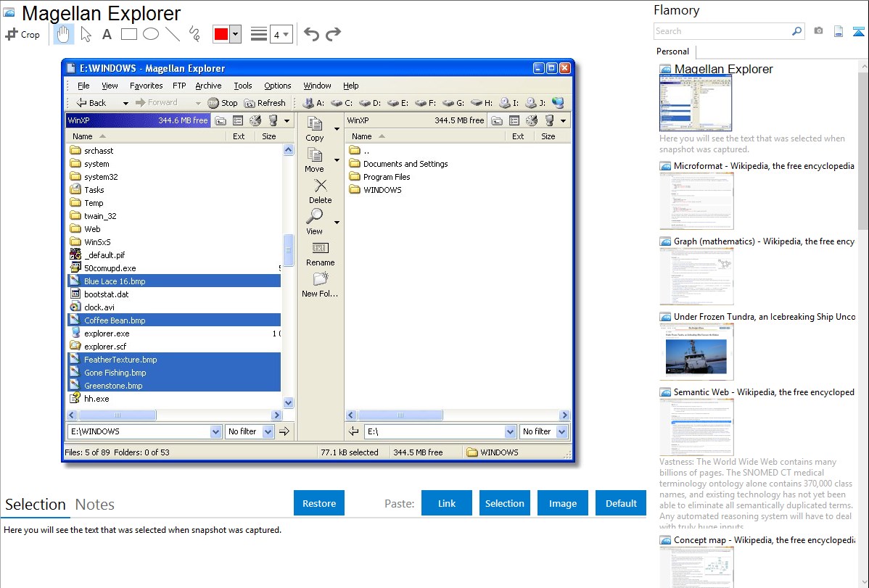The height and width of the screenshot is (588, 869).
Task: Click the Restore button
Action: point(319,503)
